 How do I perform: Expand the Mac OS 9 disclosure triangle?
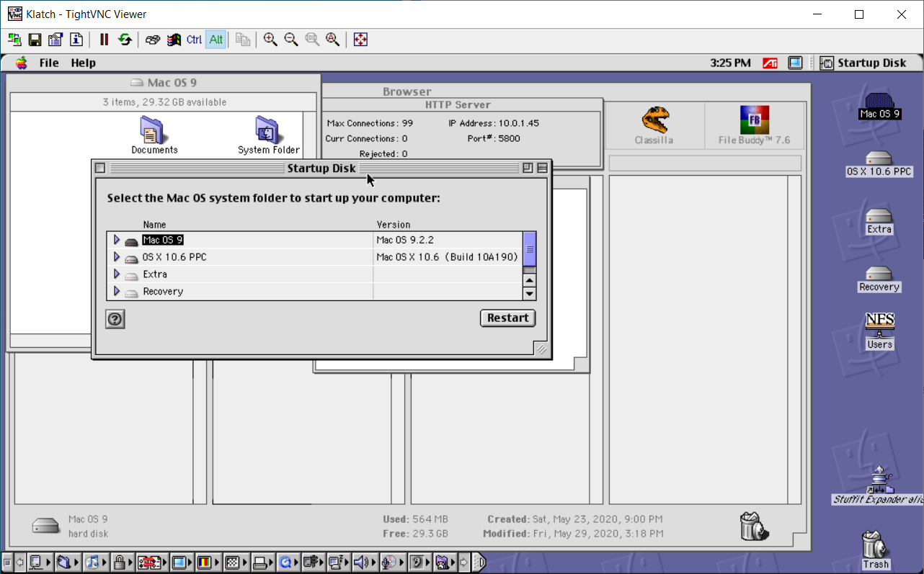click(116, 240)
